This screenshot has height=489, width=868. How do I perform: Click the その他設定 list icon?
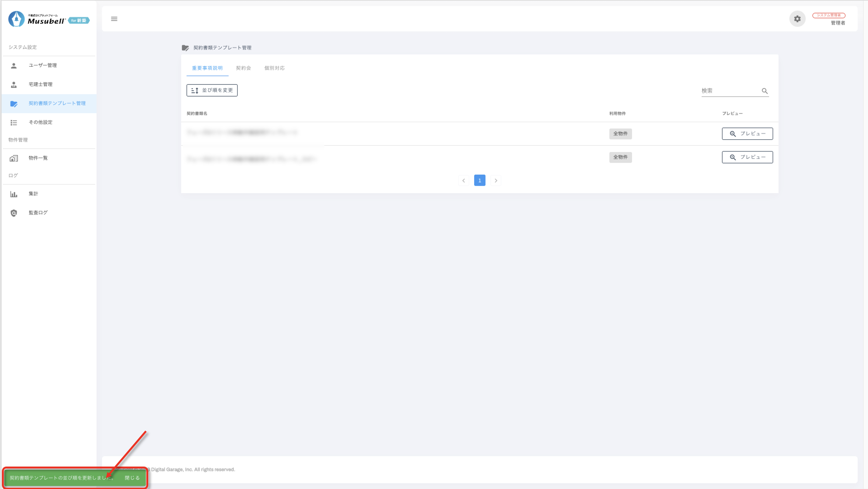(14, 123)
